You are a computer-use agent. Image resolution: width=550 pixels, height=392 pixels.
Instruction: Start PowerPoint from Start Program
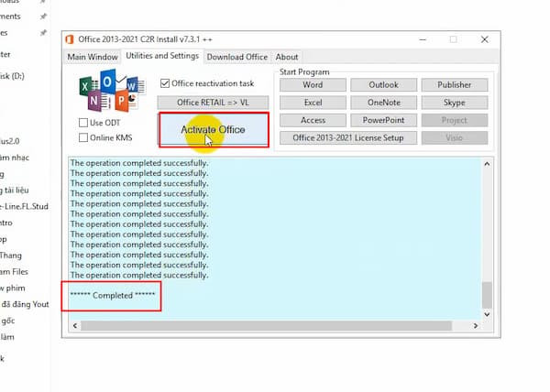coord(384,120)
